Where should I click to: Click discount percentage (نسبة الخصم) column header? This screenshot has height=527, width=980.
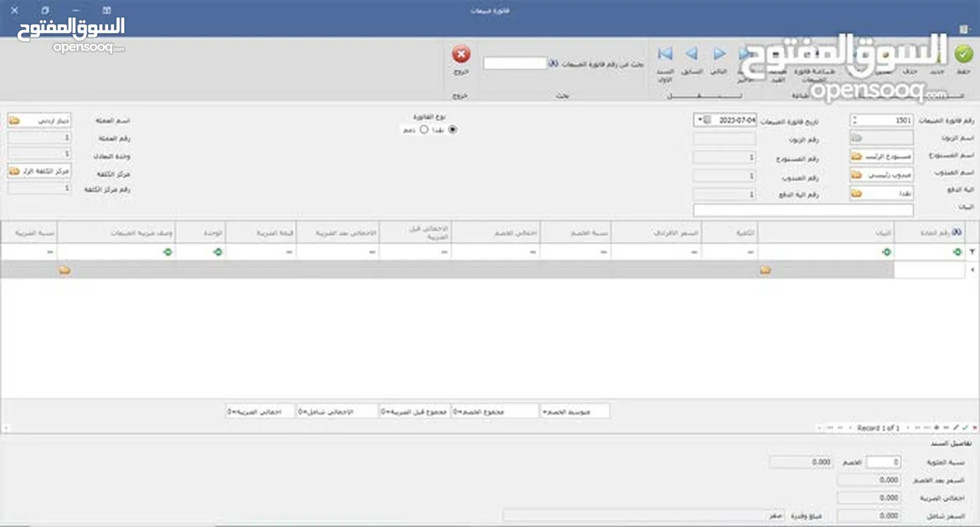coord(576,232)
